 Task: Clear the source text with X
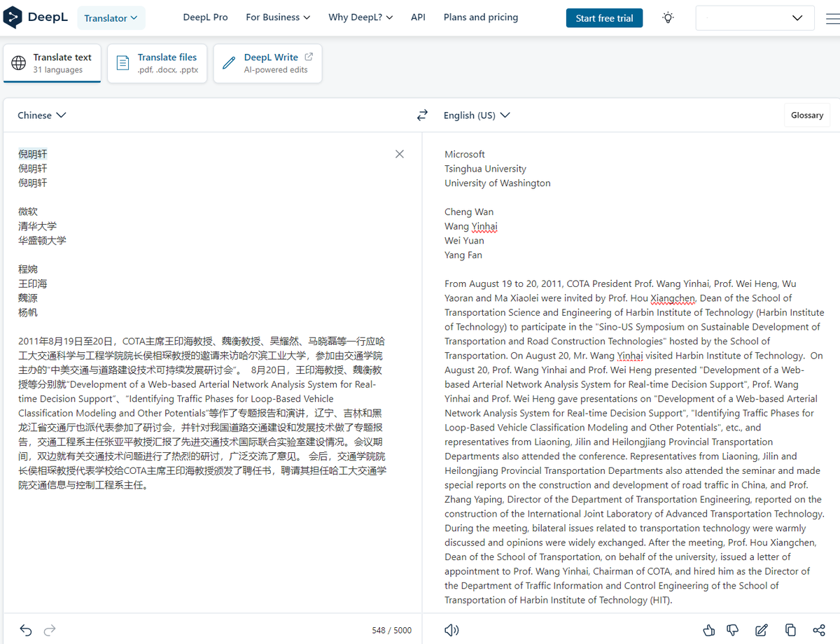point(400,154)
